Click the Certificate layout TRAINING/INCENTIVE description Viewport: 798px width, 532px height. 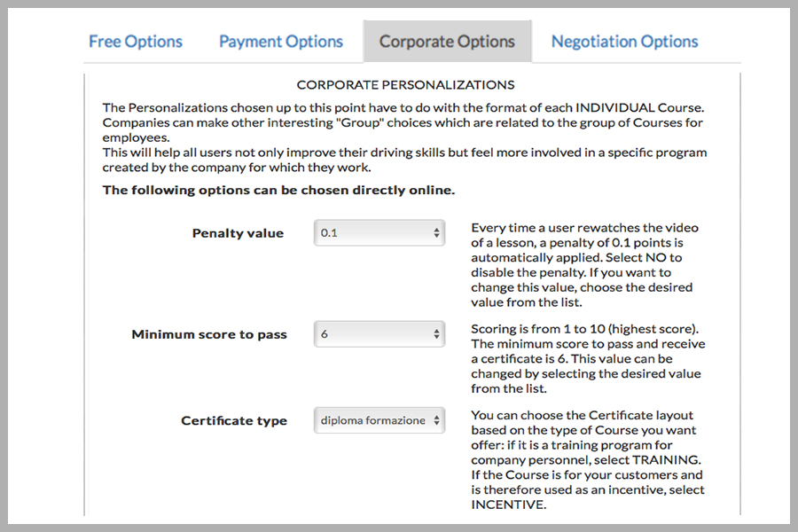pyautogui.click(x=588, y=459)
